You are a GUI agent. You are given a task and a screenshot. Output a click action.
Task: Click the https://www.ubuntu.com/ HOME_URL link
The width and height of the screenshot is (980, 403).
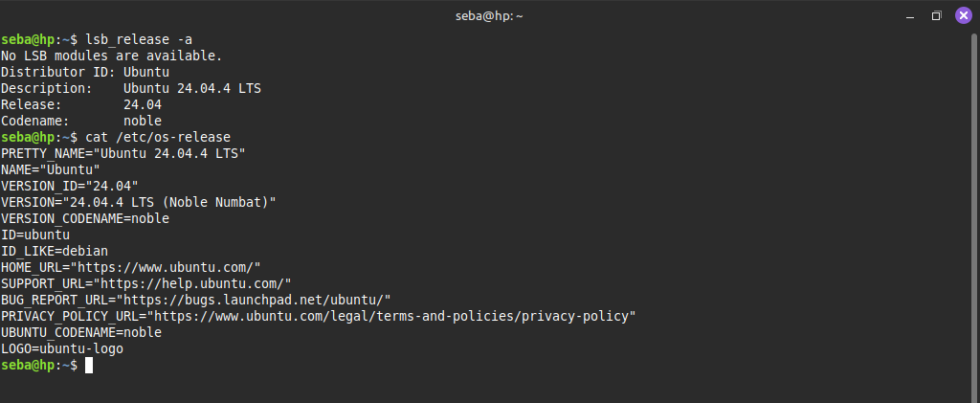tap(168, 267)
